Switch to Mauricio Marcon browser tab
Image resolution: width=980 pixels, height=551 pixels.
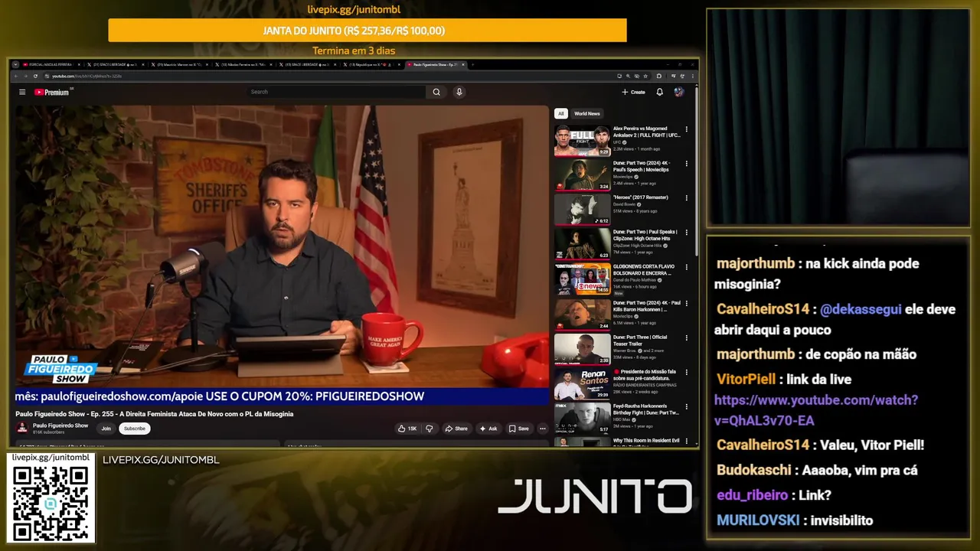180,64
